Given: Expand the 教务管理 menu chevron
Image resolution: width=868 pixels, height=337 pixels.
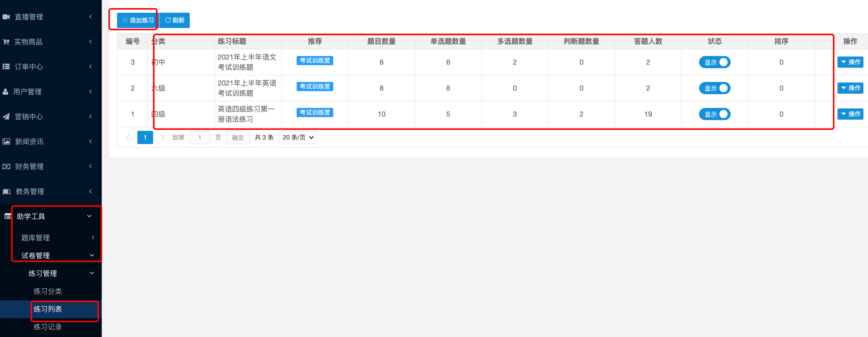Looking at the screenshot, I should click(x=90, y=191).
